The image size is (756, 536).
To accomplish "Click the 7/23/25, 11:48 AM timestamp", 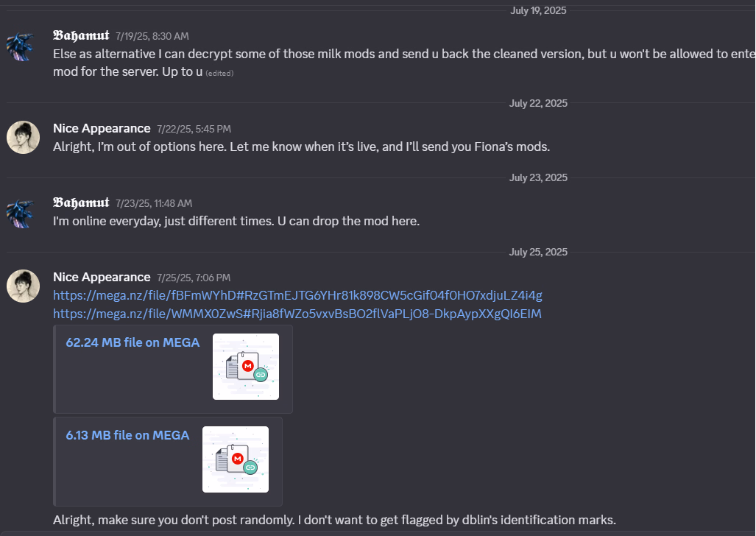I will click(x=154, y=203).
